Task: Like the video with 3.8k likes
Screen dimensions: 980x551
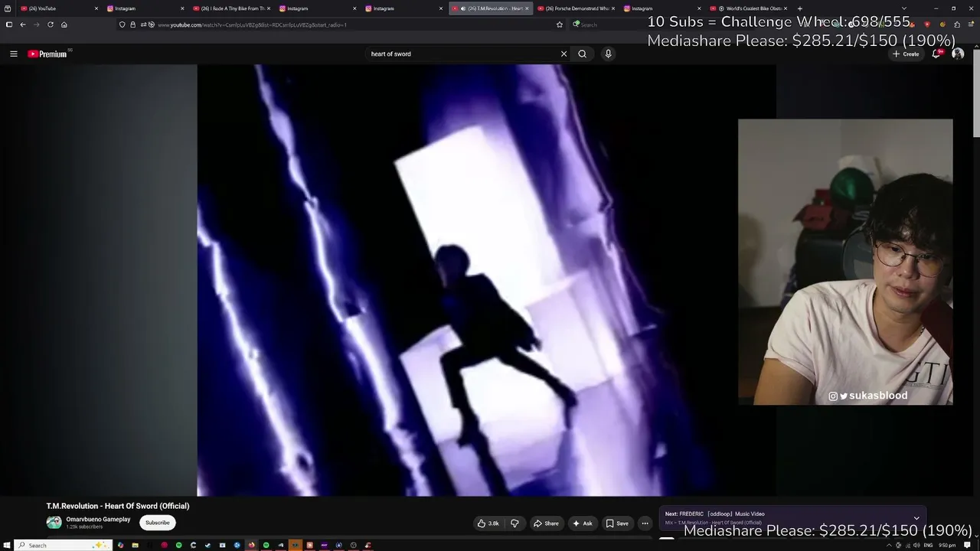Action: pyautogui.click(x=488, y=523)
